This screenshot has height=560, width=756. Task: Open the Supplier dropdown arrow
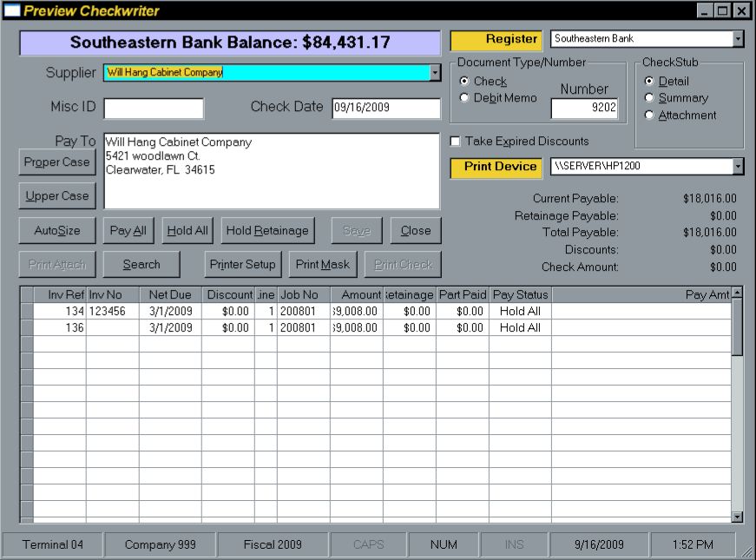click(x=435, y=72)
